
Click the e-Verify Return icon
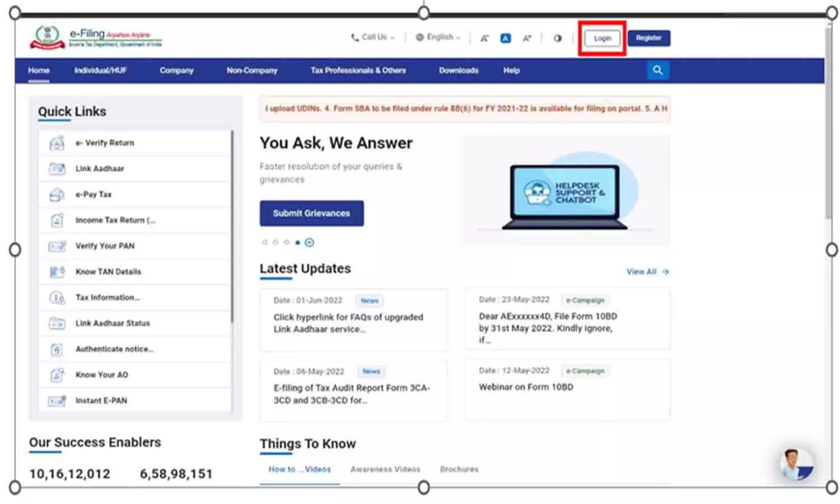point(57,143)
